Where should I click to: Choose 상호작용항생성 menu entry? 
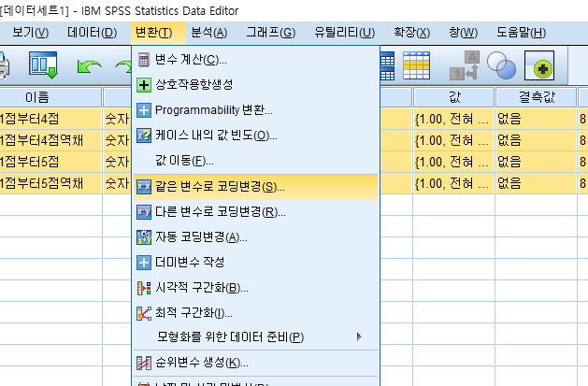coord(255,85)
